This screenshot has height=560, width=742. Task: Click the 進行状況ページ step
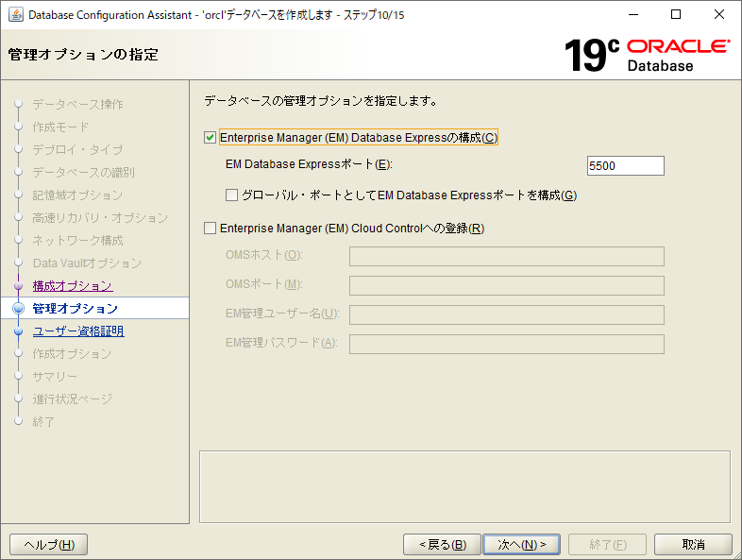(73, 399)
